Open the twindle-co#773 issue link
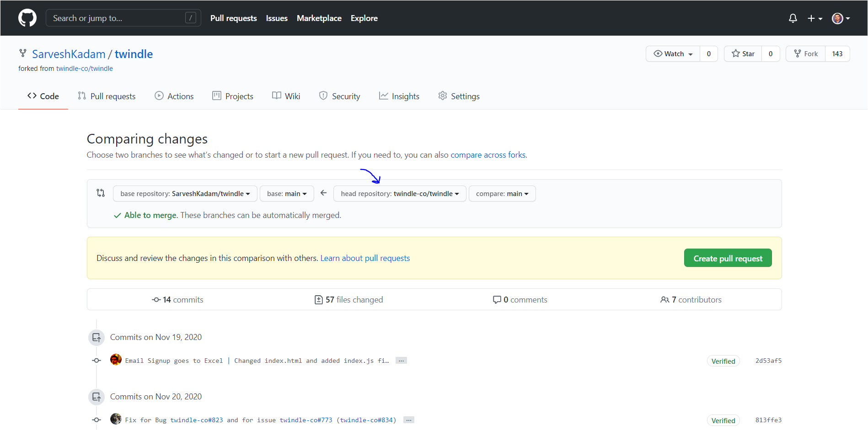 click(306, 420)
